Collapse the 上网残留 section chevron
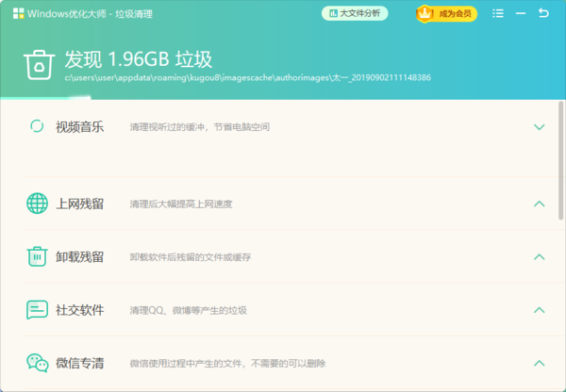Screen dimensions: 566x392 540,204
